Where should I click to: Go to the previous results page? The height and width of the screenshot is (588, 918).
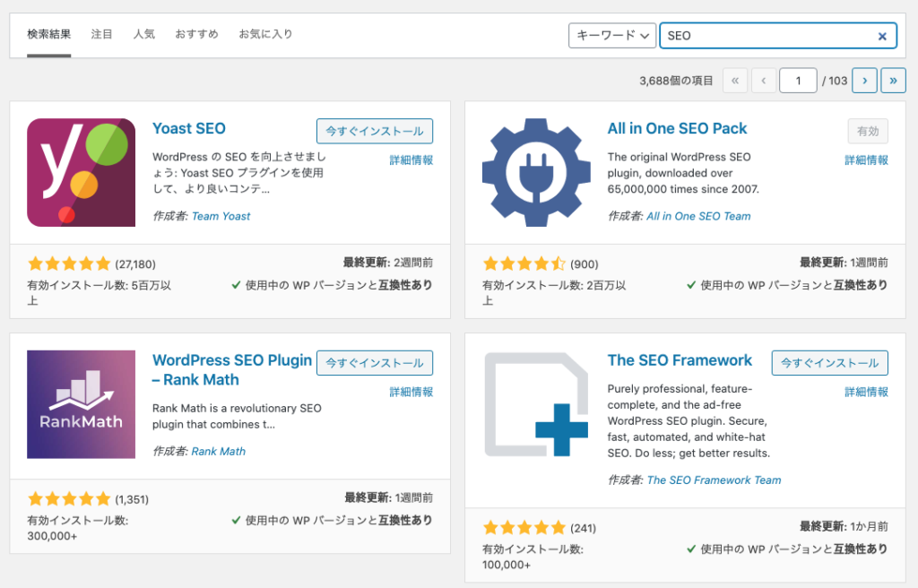[764, 81]
